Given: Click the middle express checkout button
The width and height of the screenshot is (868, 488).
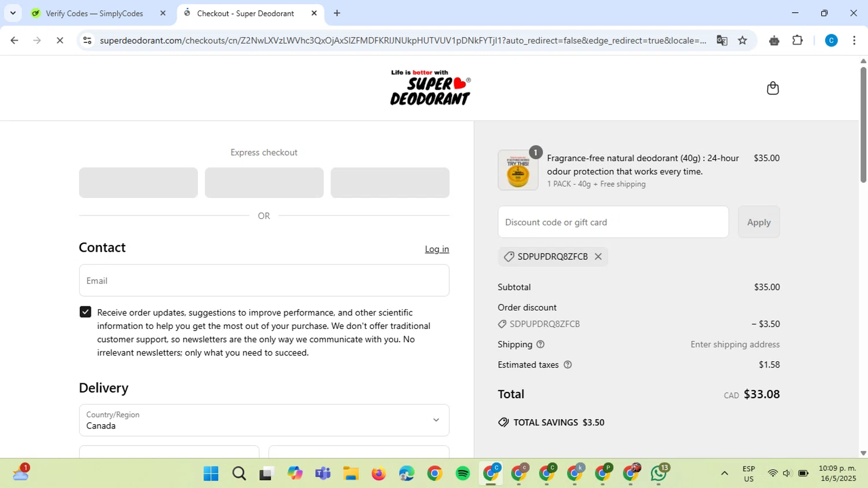Looking at the screenshot, I should (x=264, y=183).
